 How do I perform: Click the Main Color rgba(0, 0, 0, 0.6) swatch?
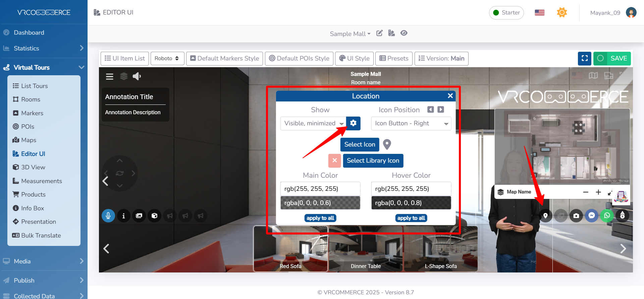pyautogui.click(x=320, y=203)
